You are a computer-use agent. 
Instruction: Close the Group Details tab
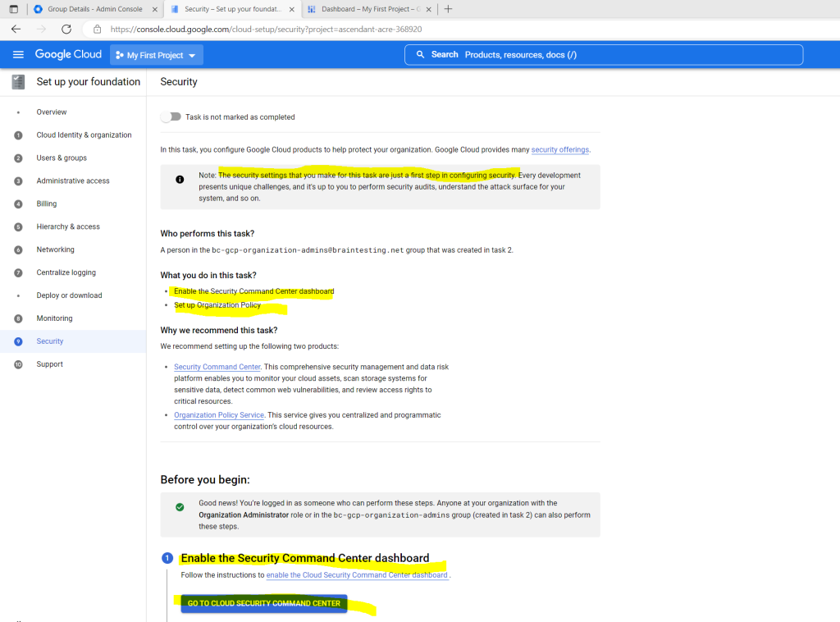coord(155,9)
